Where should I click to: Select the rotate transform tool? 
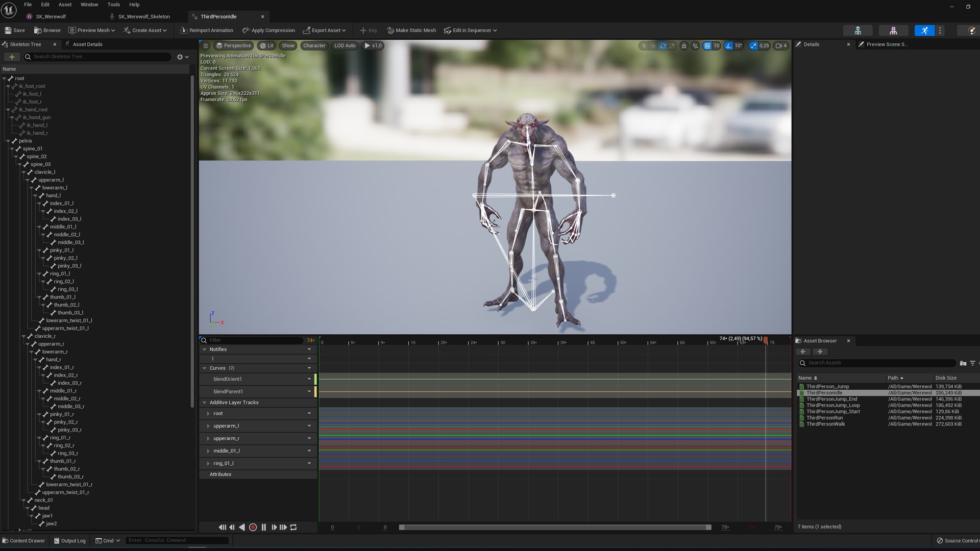point(663,46)
